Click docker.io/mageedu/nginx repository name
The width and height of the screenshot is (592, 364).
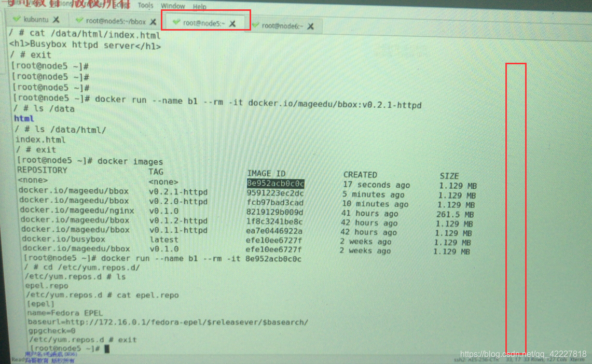point(77,210)
